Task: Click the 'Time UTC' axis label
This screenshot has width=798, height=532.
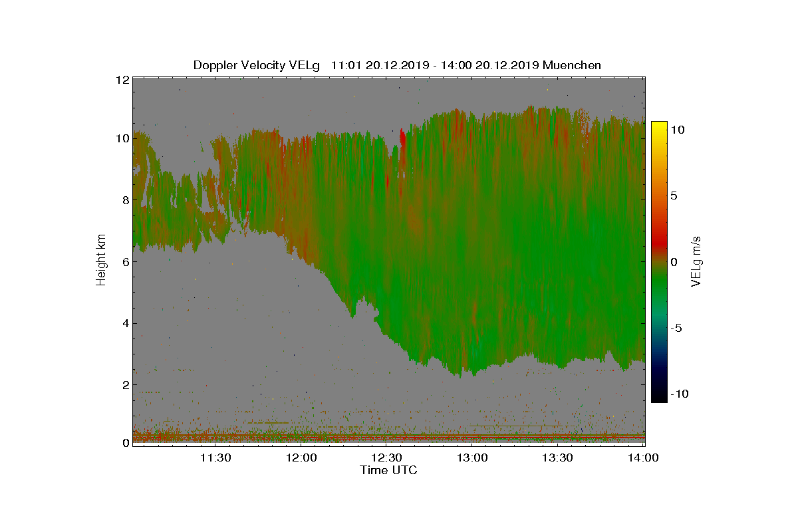Action: tap(389, 470)
